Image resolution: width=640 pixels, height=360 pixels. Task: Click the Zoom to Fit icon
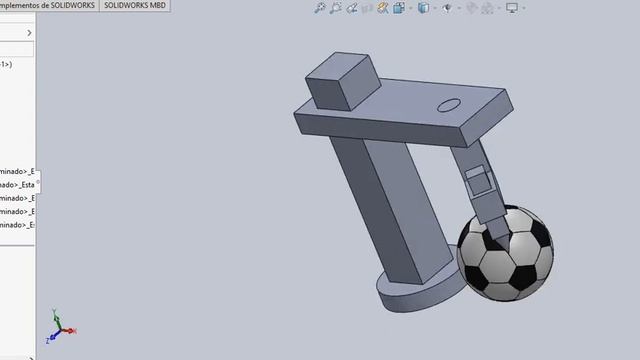(x=320, y=8)
